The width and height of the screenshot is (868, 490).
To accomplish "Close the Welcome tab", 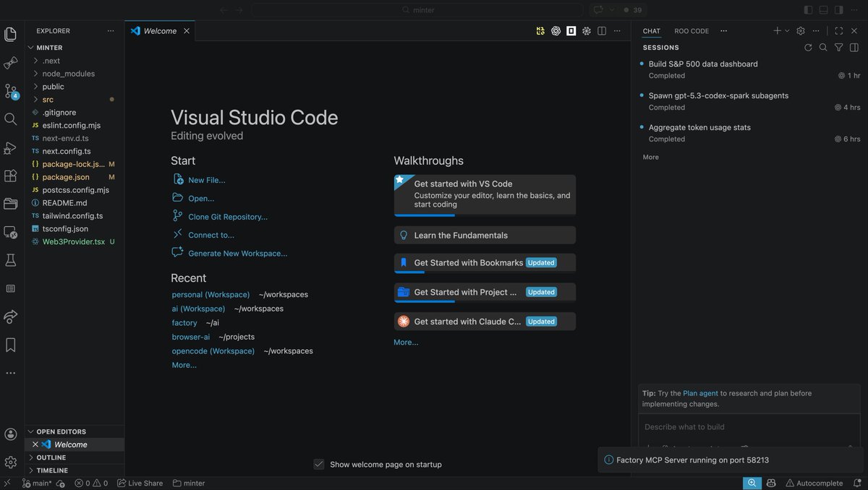I will [x=187, y=31].
